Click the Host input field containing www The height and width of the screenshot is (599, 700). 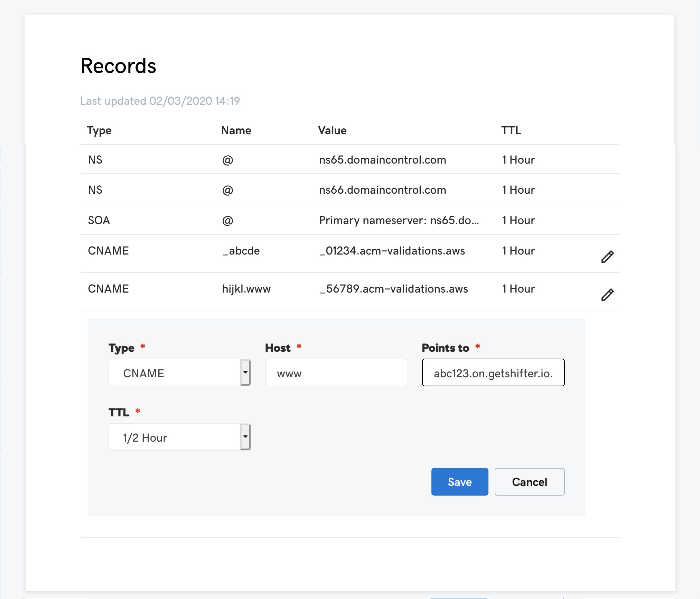click(336, 372)
